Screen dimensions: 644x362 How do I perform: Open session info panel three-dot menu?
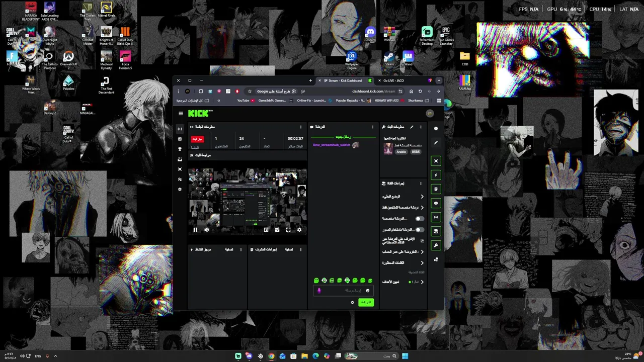click(x=301, y=127)
